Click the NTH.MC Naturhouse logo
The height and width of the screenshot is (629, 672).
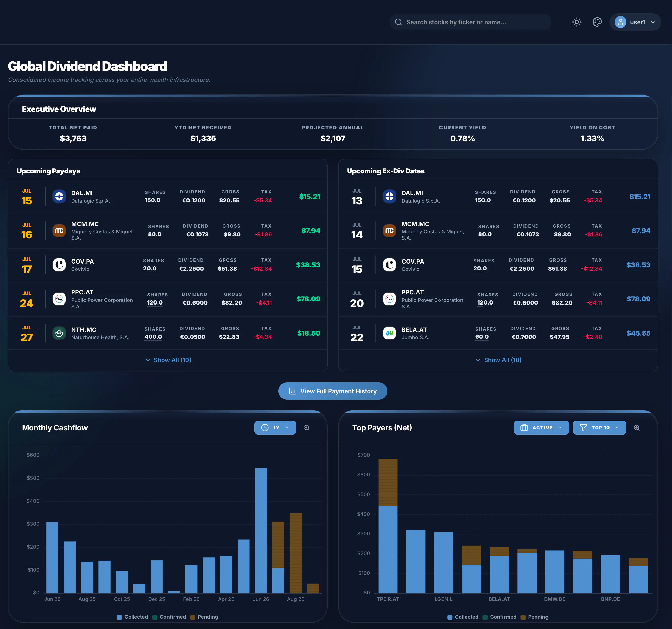pos(59,333)
